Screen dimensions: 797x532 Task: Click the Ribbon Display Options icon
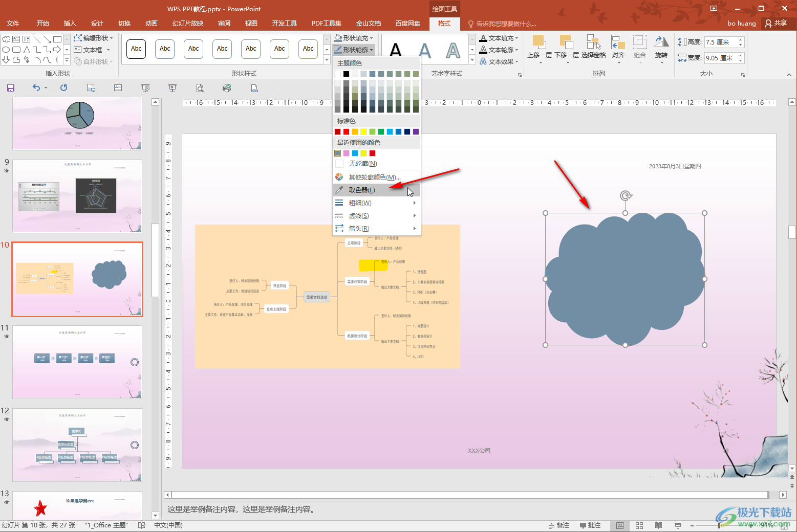point(714,8)
